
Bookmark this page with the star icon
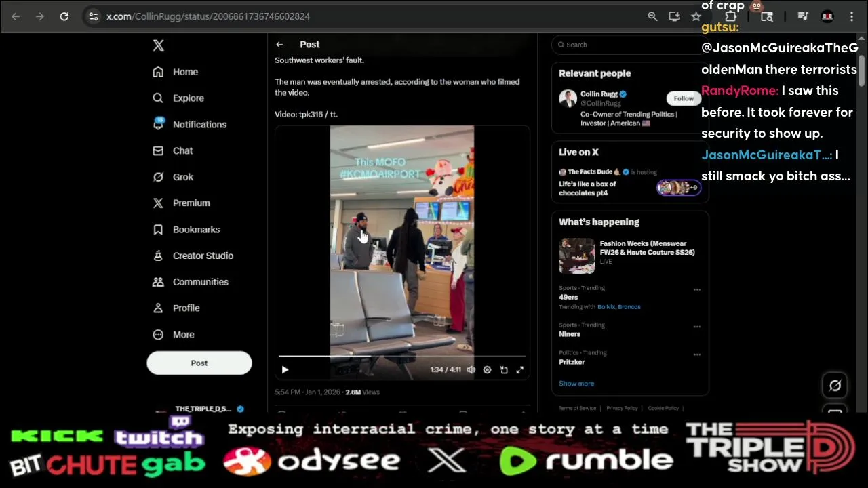[x=696, y=16]
